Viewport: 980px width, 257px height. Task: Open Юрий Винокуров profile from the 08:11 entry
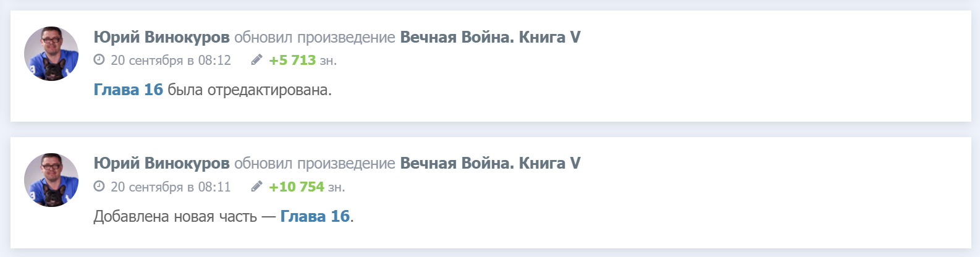coord(161,163)
